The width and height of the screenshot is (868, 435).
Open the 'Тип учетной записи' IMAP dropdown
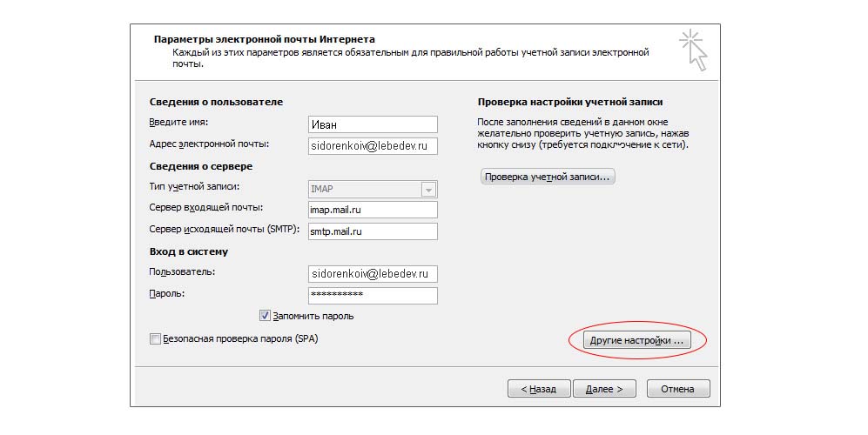pos(428,189)
